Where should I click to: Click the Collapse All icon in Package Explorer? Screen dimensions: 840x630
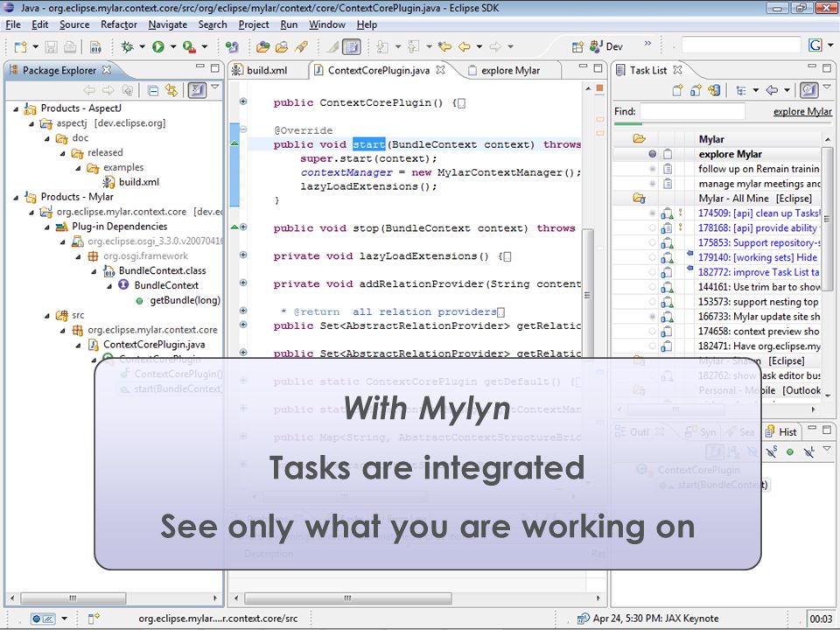point(152,90)
